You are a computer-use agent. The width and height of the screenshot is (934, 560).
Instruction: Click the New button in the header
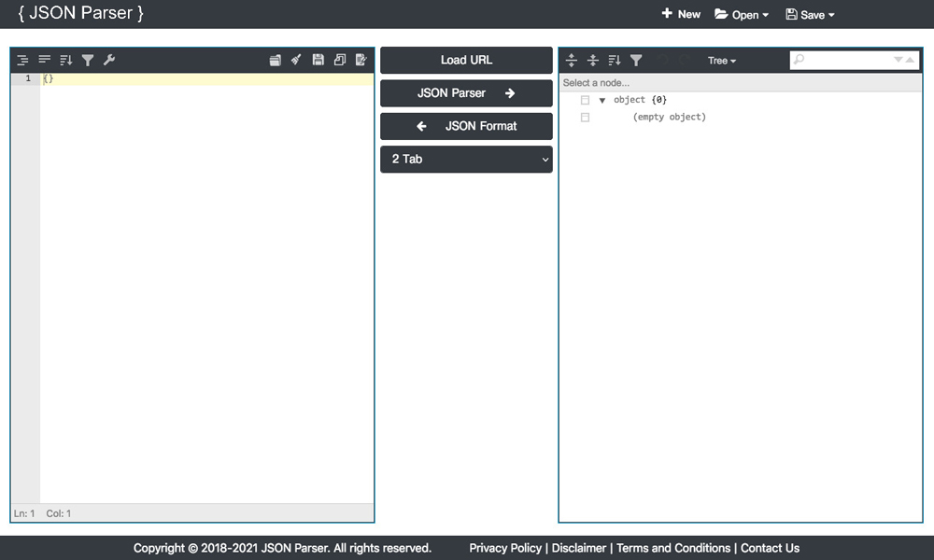click(x=681, y=15)
